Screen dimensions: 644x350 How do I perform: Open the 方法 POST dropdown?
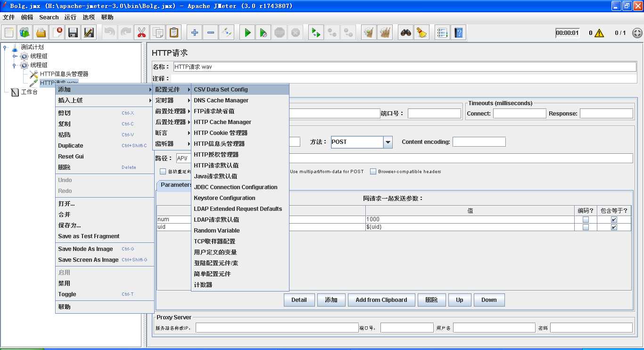(x=388, y=142)
